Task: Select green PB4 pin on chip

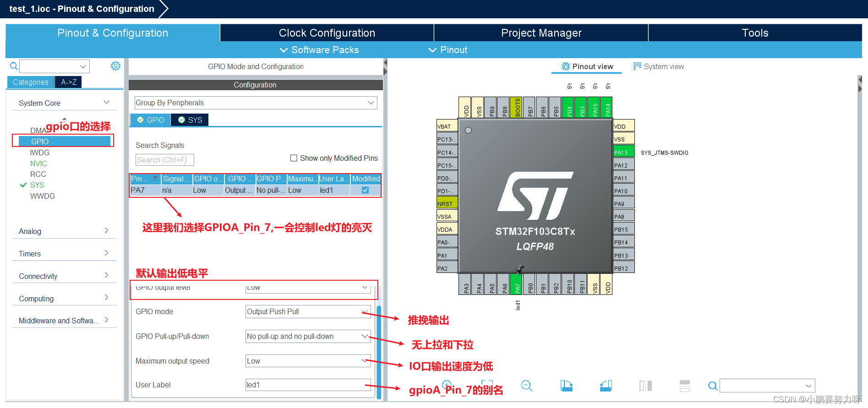Action: 568,107
